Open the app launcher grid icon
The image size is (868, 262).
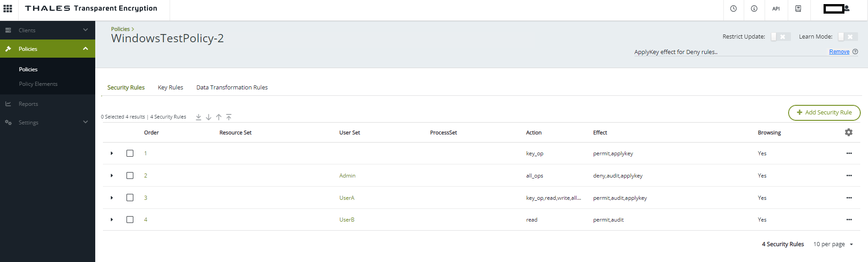tap(8, 9)
